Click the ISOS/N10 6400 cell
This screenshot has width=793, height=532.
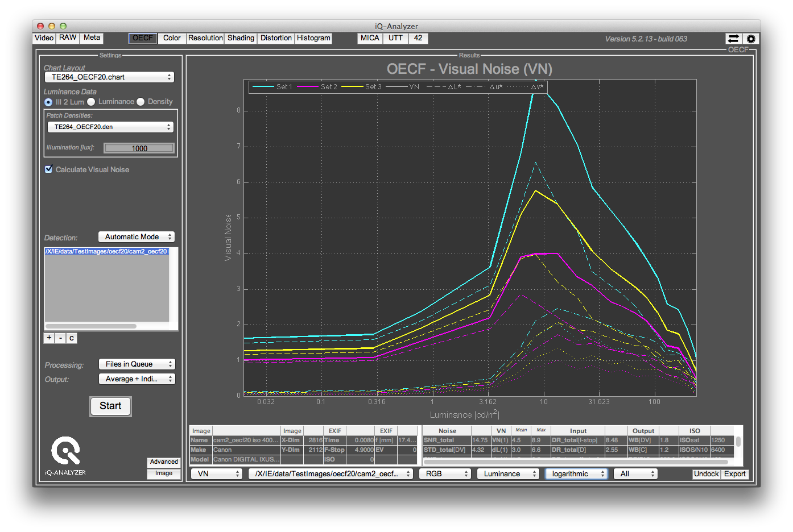coord(721,450)
